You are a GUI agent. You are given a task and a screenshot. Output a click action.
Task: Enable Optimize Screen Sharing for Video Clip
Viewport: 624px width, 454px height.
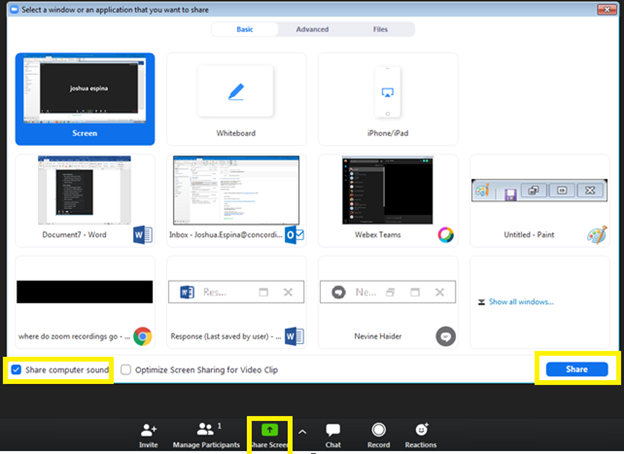126,369
